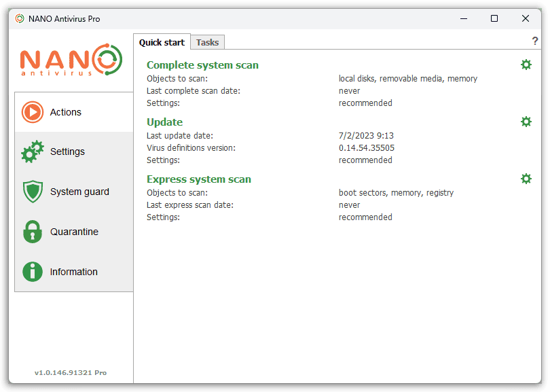This screenshot has width=550, height=392.
Task: Click the 'Last update date:' label
Action: pos(179,135)
